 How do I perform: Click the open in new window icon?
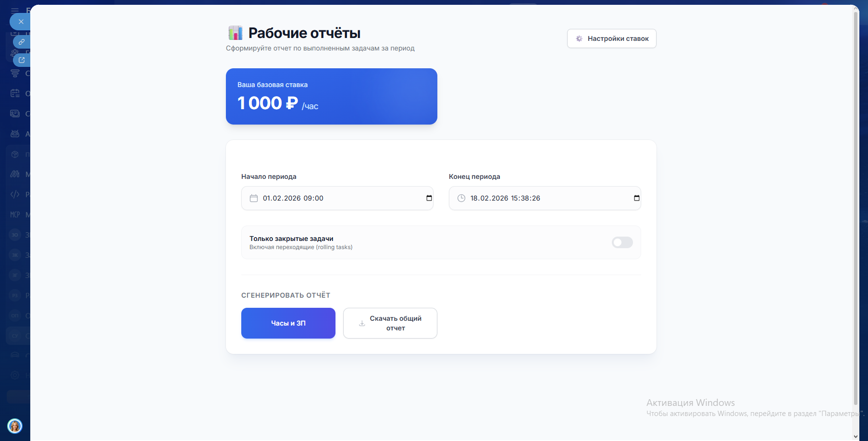click(x=22, y=60)
